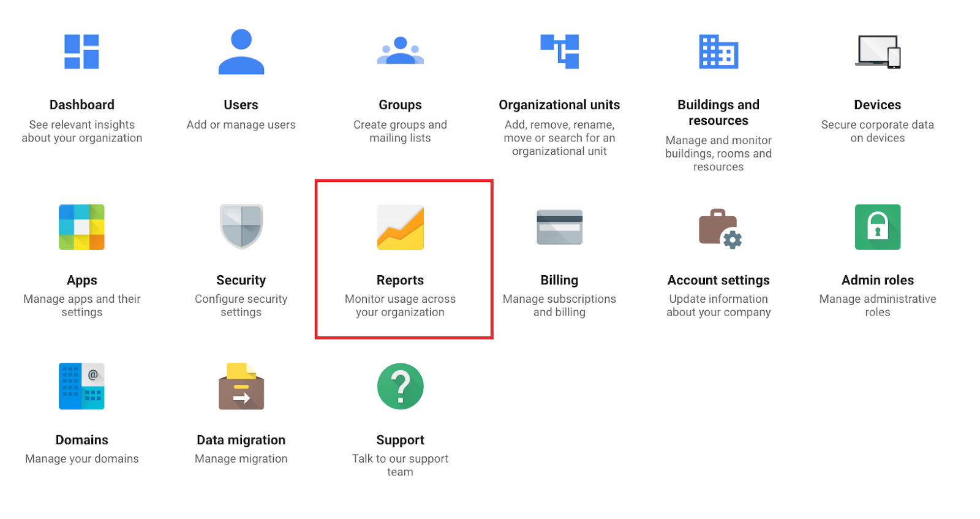
Task: Click the Admin roles padlock icon
Action: [x=878, y=227]
